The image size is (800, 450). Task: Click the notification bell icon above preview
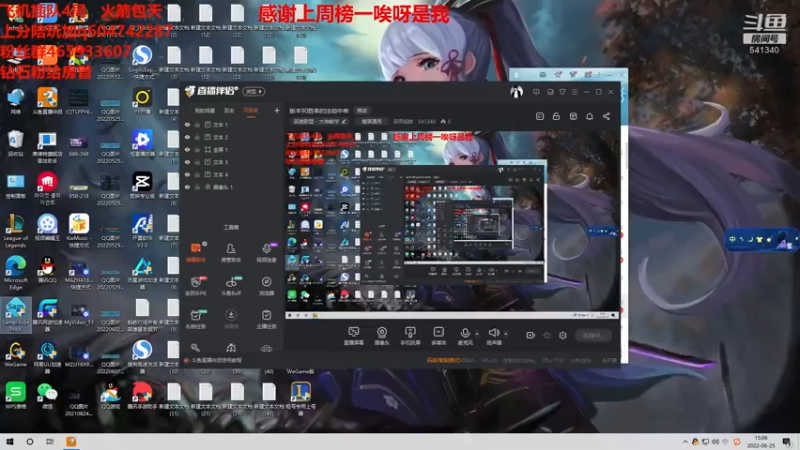tap(589, 116)
